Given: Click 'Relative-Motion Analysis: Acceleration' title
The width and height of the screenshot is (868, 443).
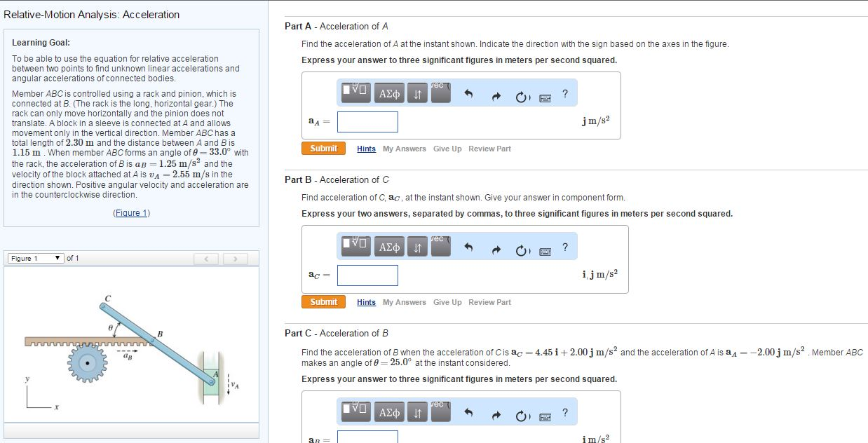Looking at the screenshot, I should [x=92, y=15].
